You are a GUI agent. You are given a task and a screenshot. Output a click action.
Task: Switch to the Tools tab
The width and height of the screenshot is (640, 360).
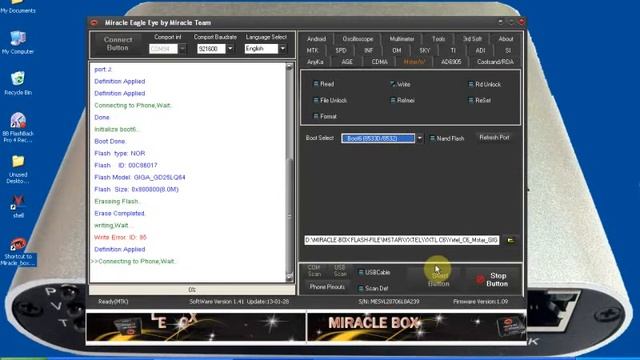[x=438, y=39]
